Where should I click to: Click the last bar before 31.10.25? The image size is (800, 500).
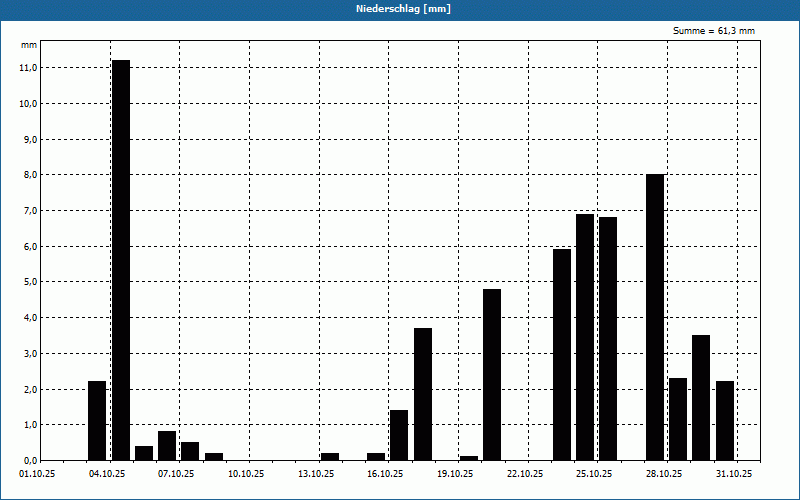[725, 421]
